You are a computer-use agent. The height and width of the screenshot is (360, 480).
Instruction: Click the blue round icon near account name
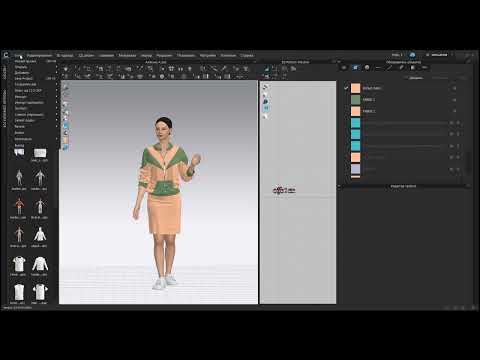coord(412,55)
